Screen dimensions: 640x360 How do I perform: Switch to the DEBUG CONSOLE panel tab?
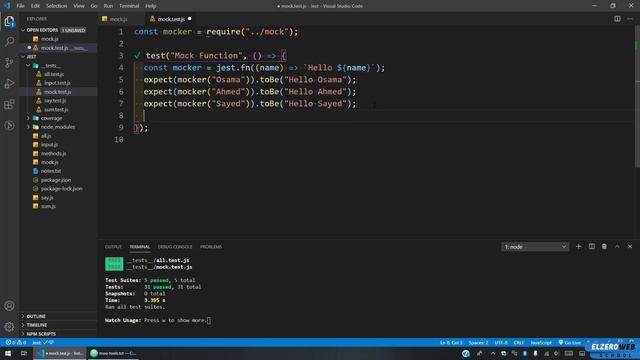[175, 247]
